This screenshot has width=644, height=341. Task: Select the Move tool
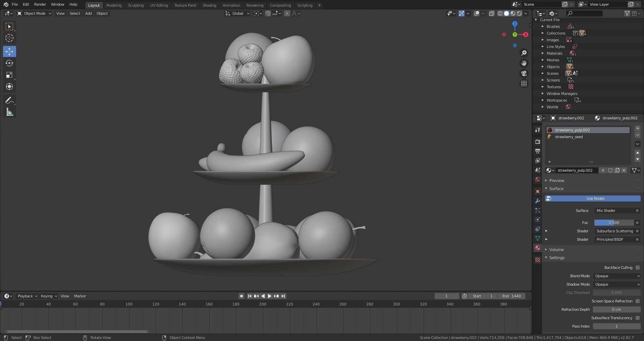(x=9, y=51)
